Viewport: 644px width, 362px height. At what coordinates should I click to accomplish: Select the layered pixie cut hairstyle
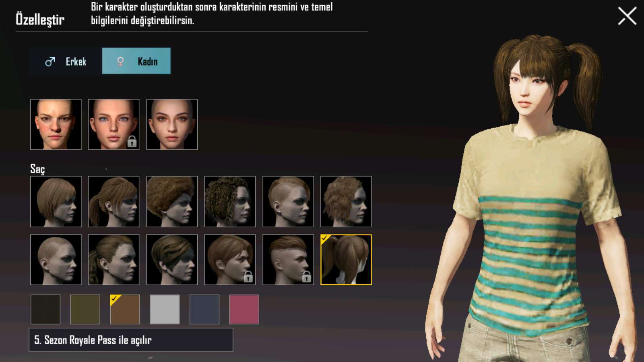(x=172, y=260)
